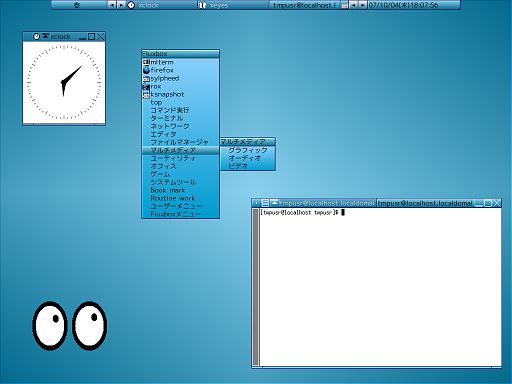Shade the terminal window with the roll-up icon
The width and height of the screenshot is (512, 384).
274,203
